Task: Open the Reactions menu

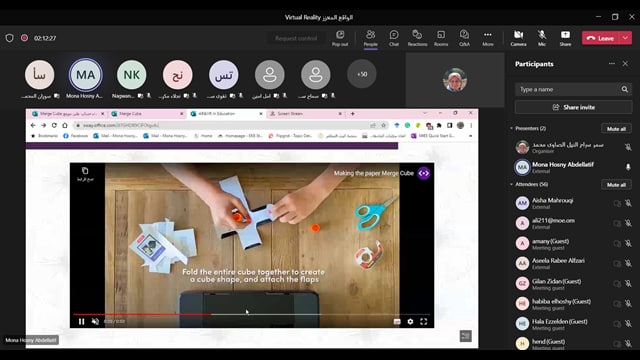Action: tap(417, 38)
